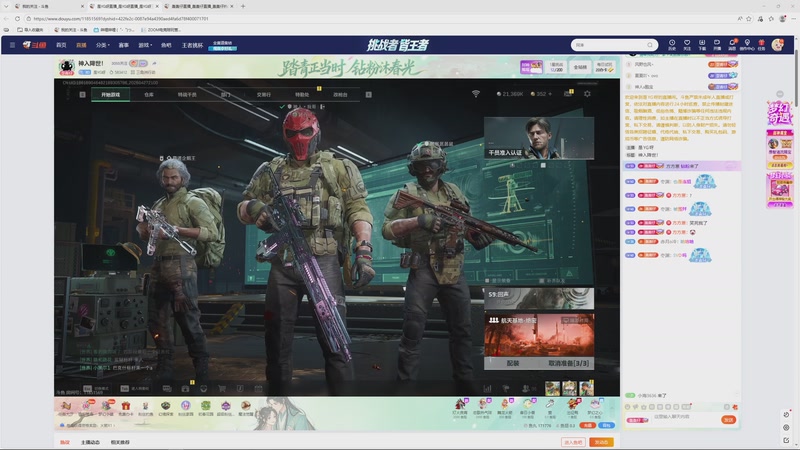Screen dimensions: 800x450
Task: Open the 关注 heart follow icon
Action: 687,45
